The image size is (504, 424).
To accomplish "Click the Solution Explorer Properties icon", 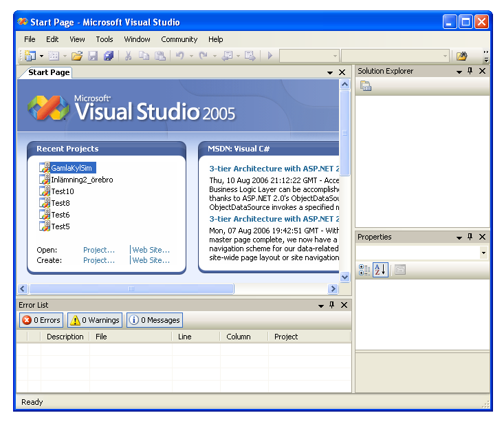I will [366, 86].
